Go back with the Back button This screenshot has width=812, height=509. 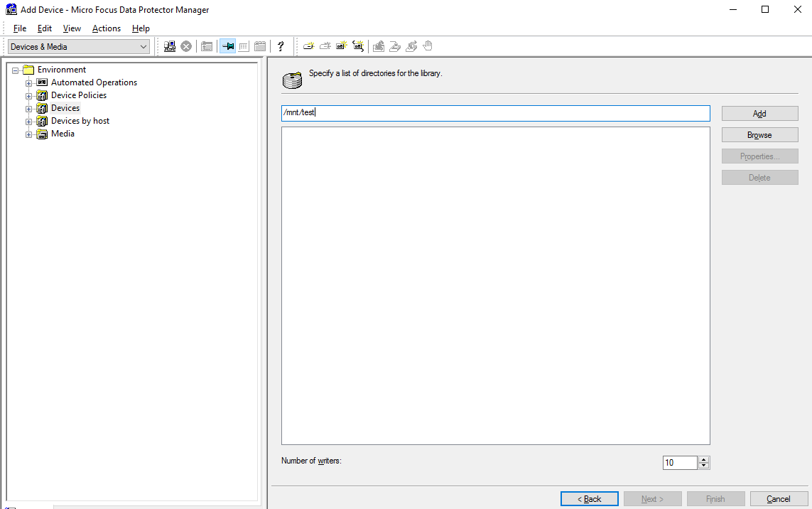point(590,498)
